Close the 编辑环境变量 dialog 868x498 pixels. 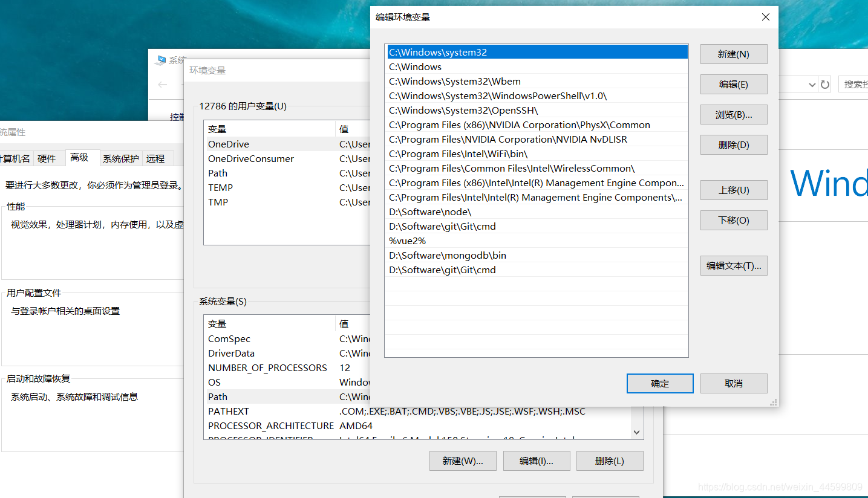click(766, 17)
